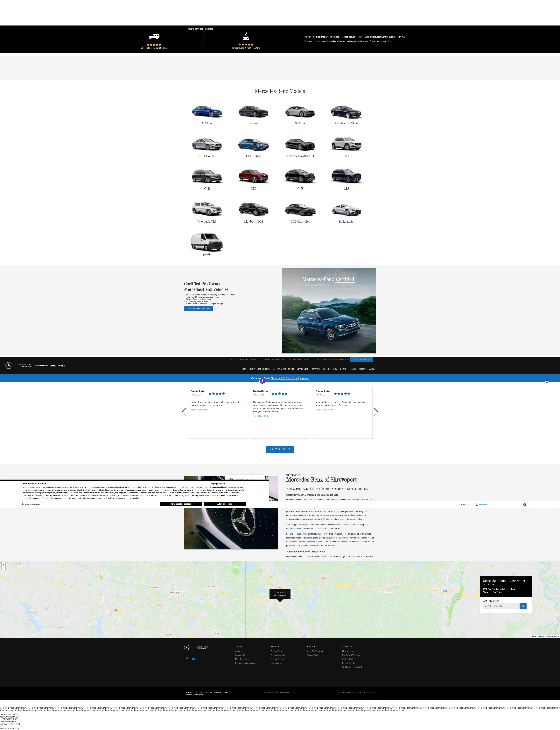The image size is (560, 730).
Task: Open Customer Testimonials footer link
Action: [245, 663]
